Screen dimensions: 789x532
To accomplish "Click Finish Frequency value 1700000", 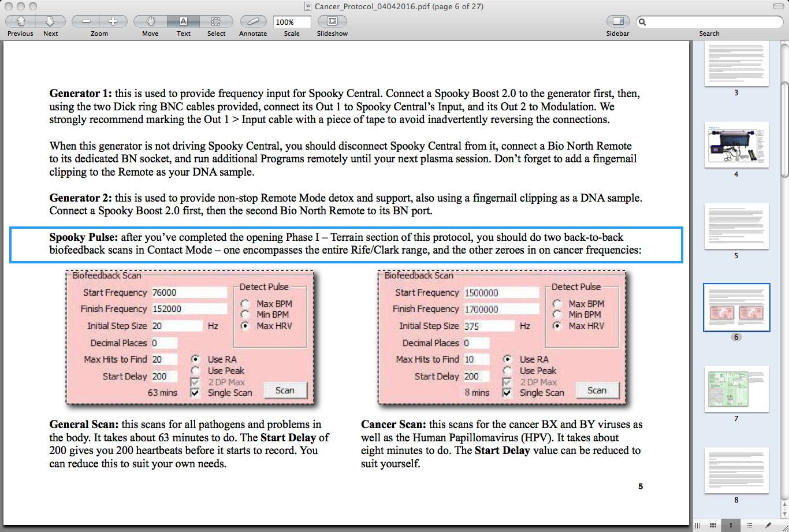I will coord(501,309).
